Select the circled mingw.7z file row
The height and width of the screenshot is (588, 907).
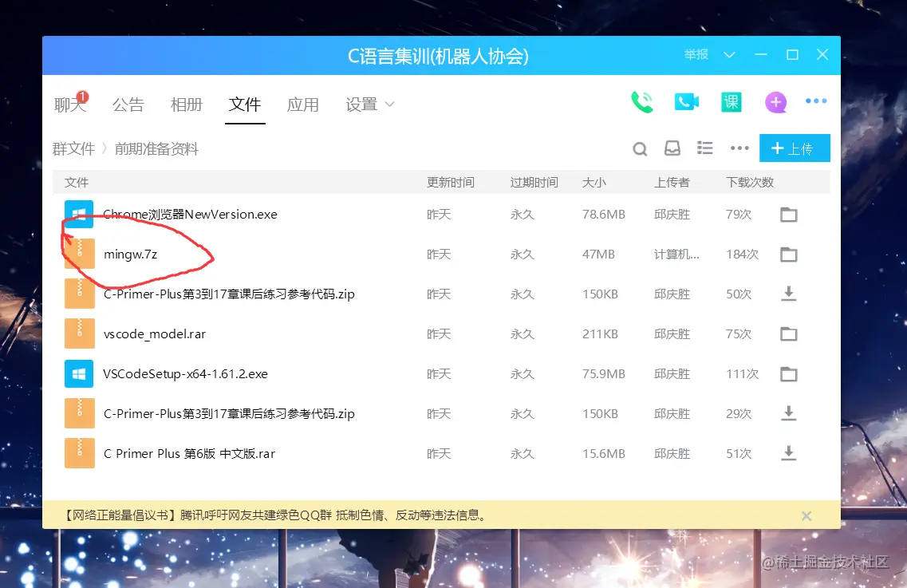130,254
